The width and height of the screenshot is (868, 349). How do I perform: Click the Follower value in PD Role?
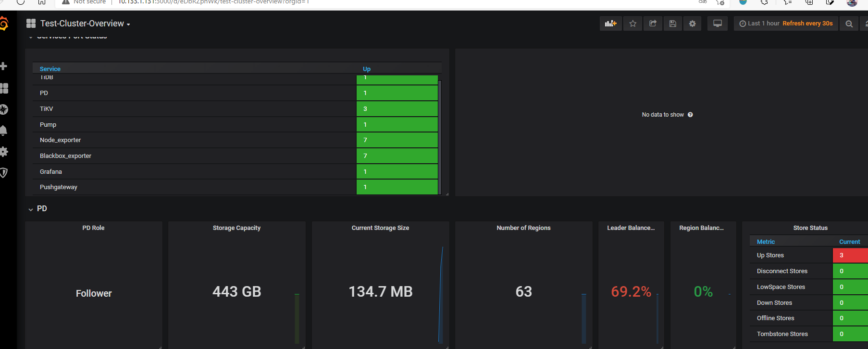[x=94, y=293]
